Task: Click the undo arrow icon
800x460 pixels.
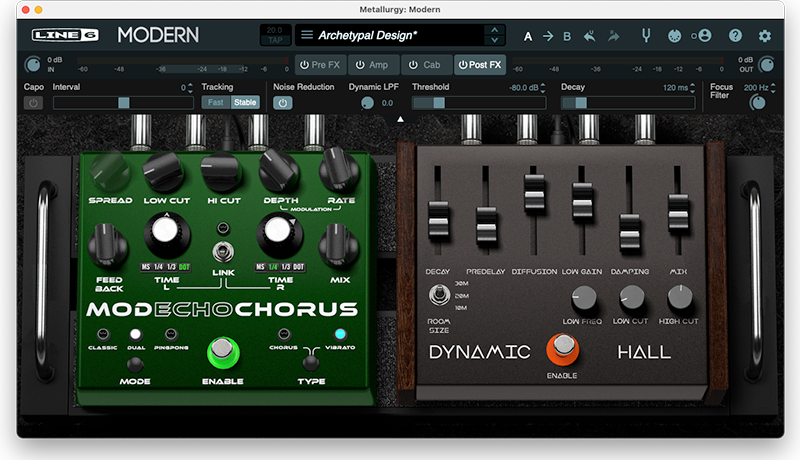Action: [x=589, y=36]
